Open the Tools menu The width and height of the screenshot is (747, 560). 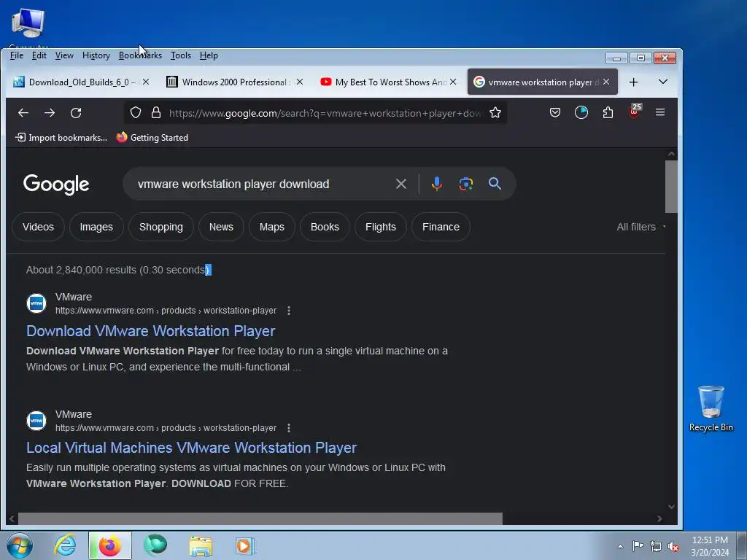point(181,55)
